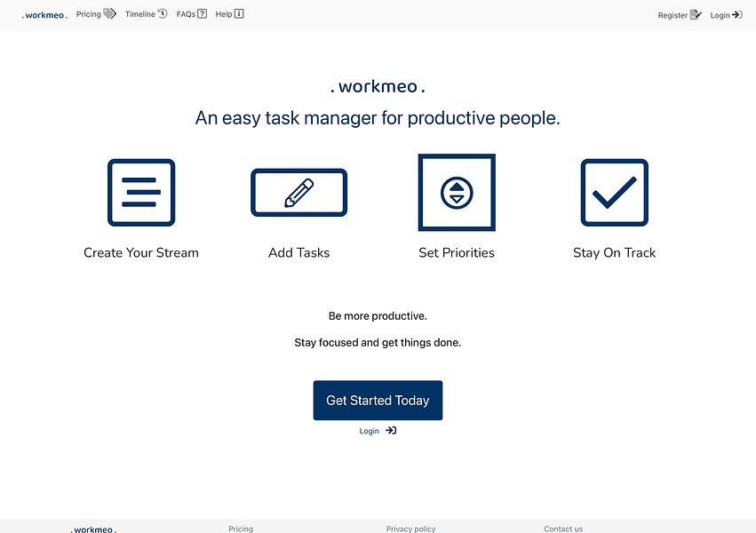Click the Set Priorities up-down arrows icon

457,192
